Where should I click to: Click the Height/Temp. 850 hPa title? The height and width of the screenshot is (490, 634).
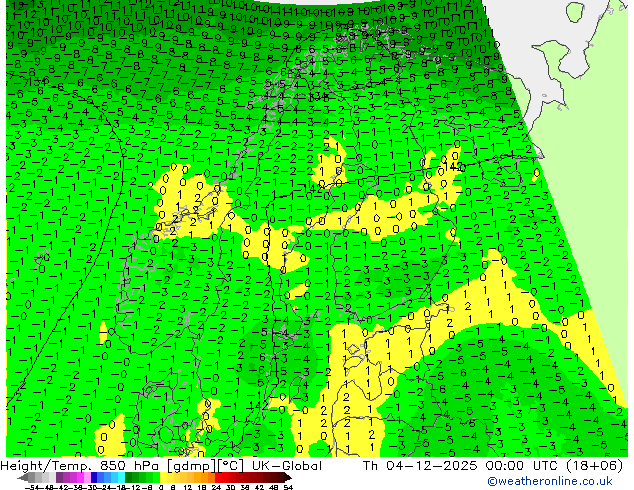coord(81,466)
